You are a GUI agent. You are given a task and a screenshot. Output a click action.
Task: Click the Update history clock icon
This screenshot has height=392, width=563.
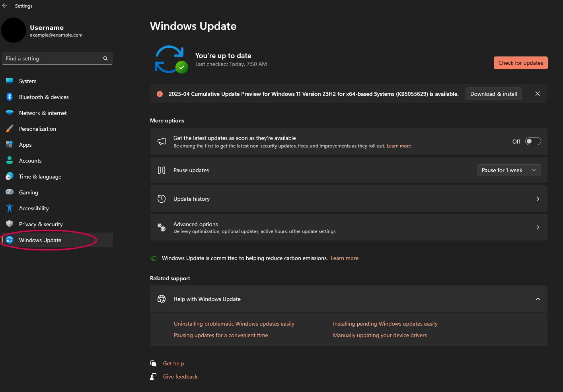pos(162,199)
